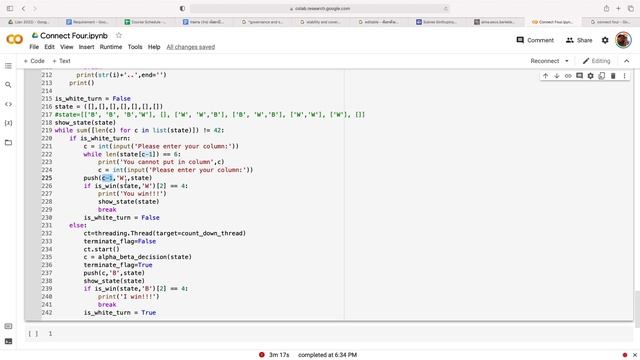Open the table of contents sidebar icon
Viewport: 640px width, 360px height.
click(x=8, y=66)
